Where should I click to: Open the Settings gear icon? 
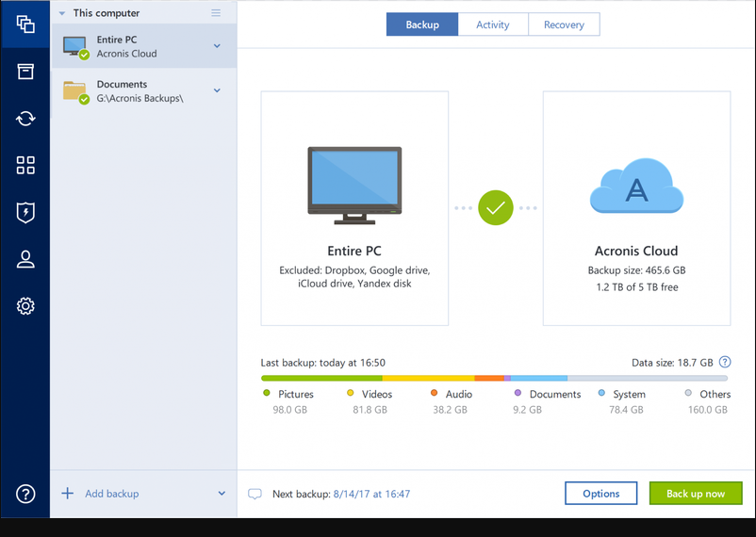click(x=25, y=306)
